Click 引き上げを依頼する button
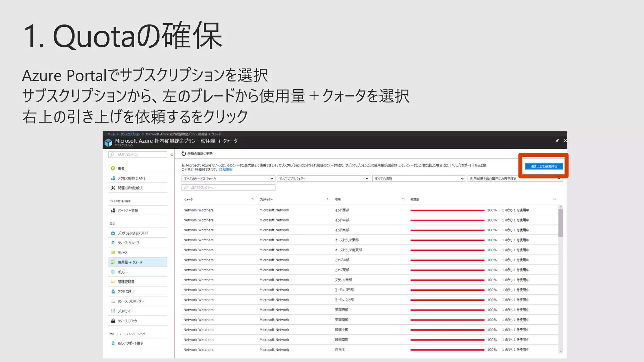The width and height of the screenshot is (644, 362). [544, 166]
